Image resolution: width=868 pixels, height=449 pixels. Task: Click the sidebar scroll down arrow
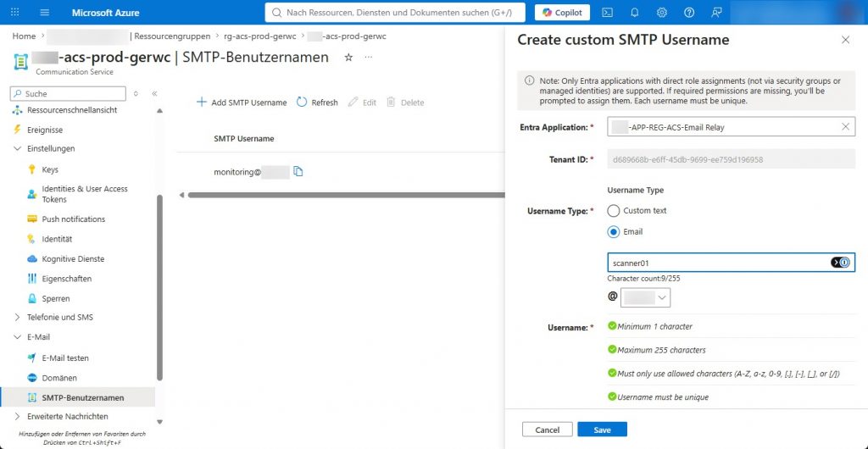[160, 422]
